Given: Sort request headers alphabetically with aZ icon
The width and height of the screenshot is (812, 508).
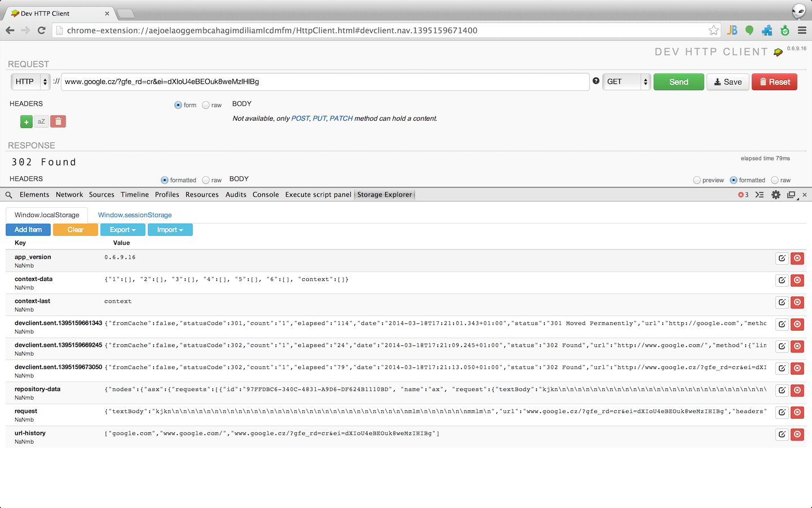Looking at the screenshot, I should (41, 121).
